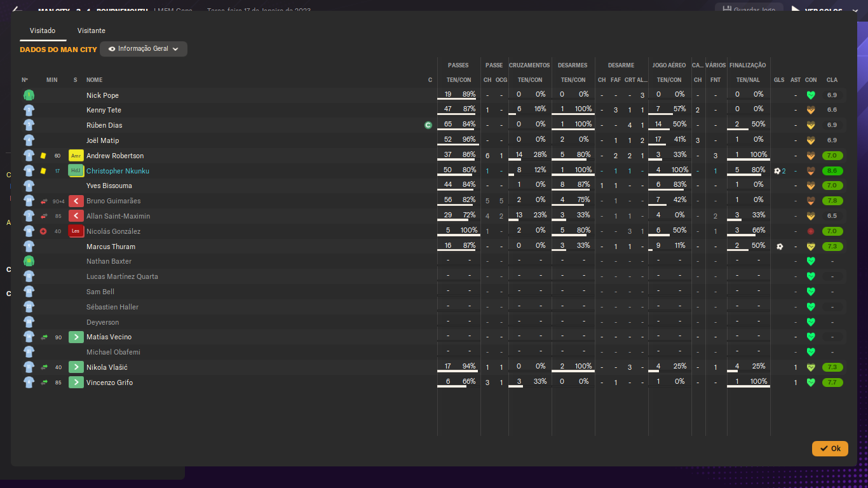This screenshot has width=868, height=488.
Task: Sort by the GLS column header
Action: [x=779, y=80]
